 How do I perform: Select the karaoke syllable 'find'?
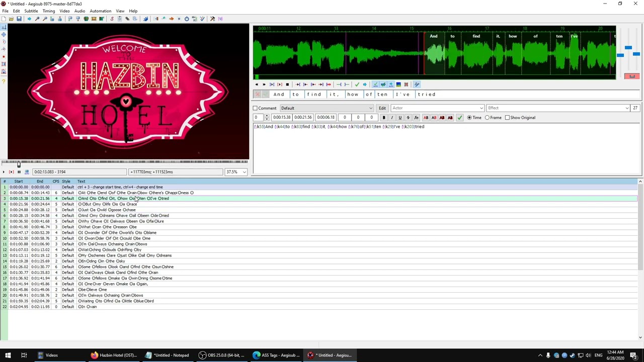pos(314,95)
